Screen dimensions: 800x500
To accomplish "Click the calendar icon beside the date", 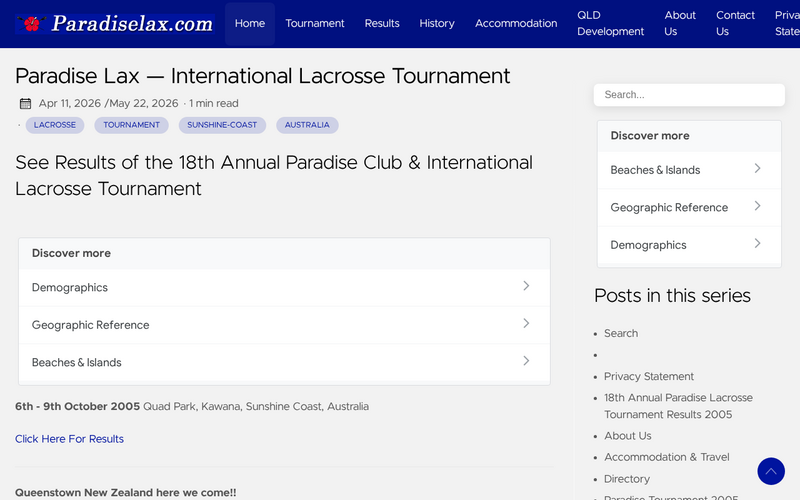I will (x=26, y=104).
